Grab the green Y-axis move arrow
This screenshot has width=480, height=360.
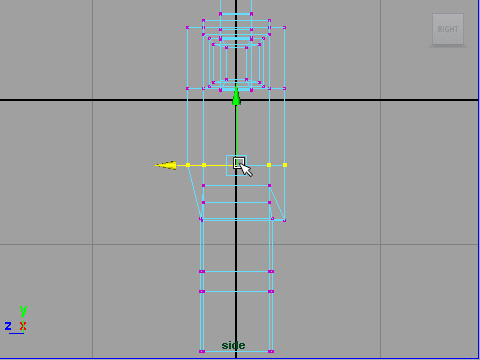point(236,96)
